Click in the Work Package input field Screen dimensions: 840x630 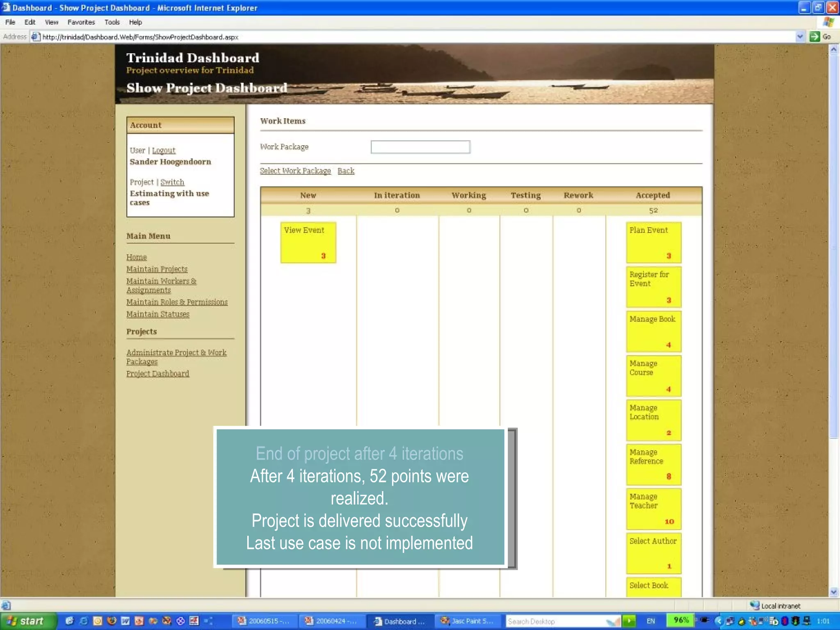click(420, 147)
